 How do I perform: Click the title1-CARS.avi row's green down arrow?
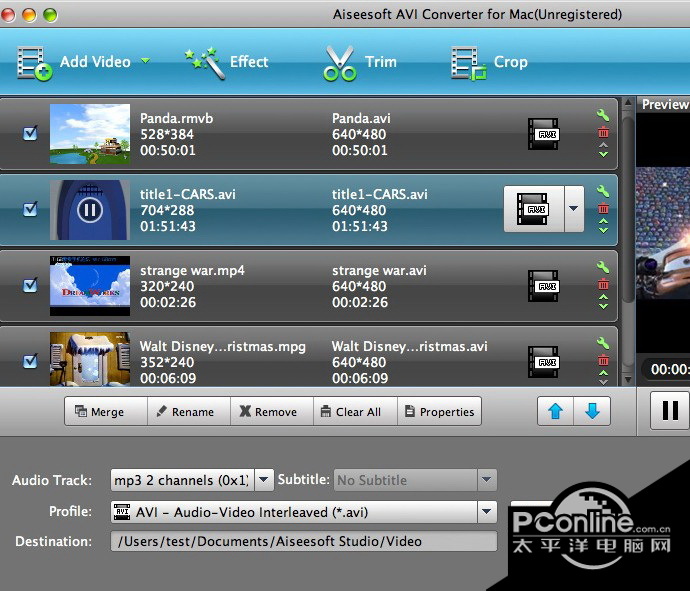tap(603, 230)
